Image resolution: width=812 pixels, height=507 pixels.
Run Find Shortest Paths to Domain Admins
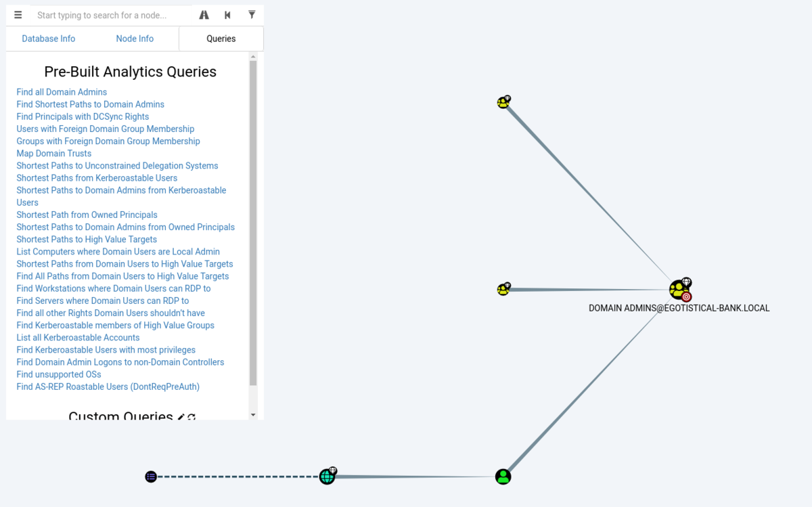pyautogui.click(x=91, y=104)
